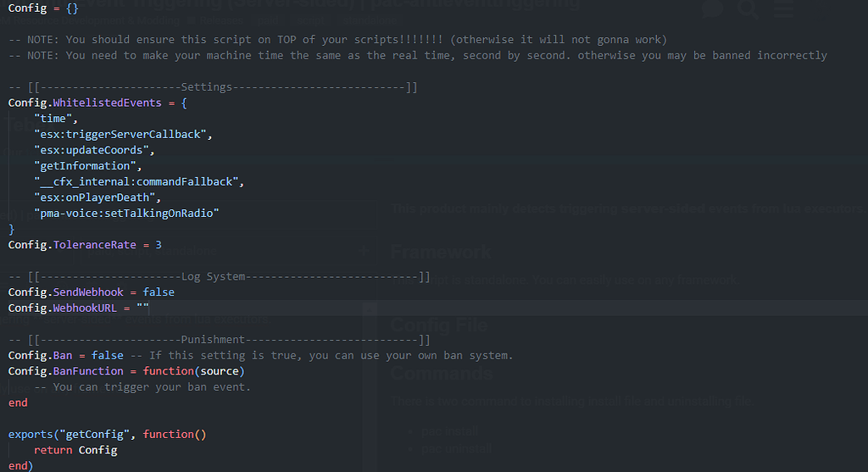The height and width of the screenshot is (472, 868).
Task: Click the search magnifier icon
Action: click(747, 8)
